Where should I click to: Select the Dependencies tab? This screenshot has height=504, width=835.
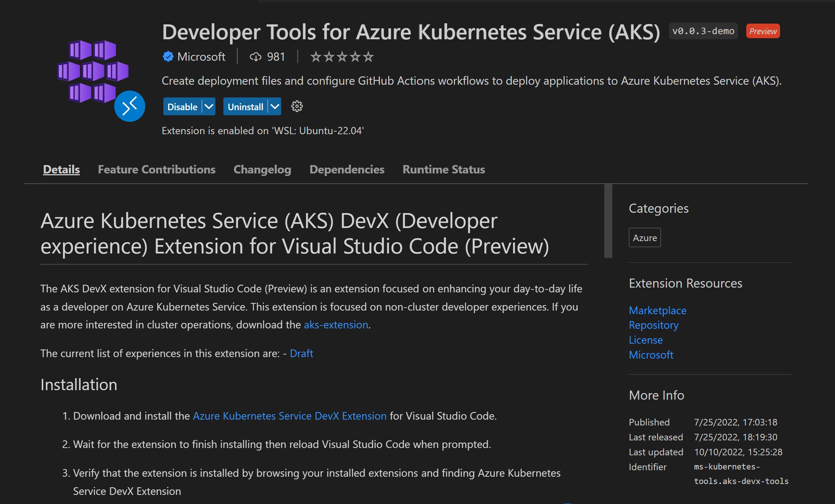coord(347,169)
